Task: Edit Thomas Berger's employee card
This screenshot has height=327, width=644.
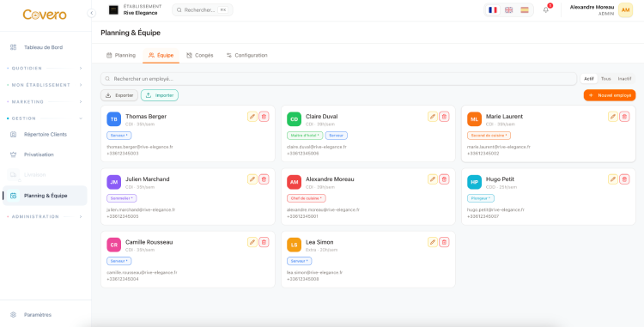Action: tap(252, 117)
